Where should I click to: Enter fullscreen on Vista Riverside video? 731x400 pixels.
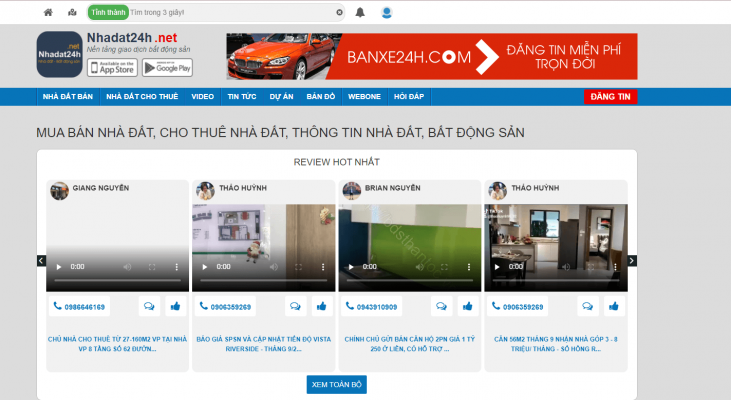(298, 267)
